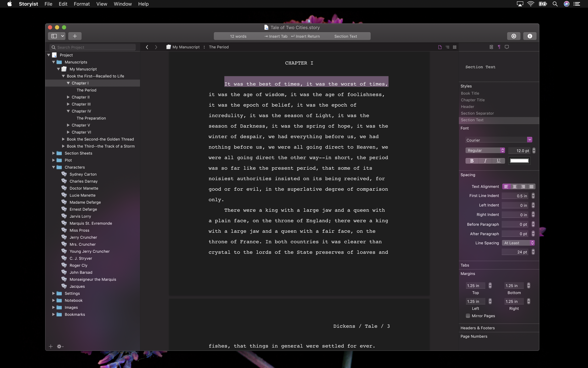The height and width of the screenshot is (368, 588).
Task: Open the Format menu
Action: (x=82, y=4)
